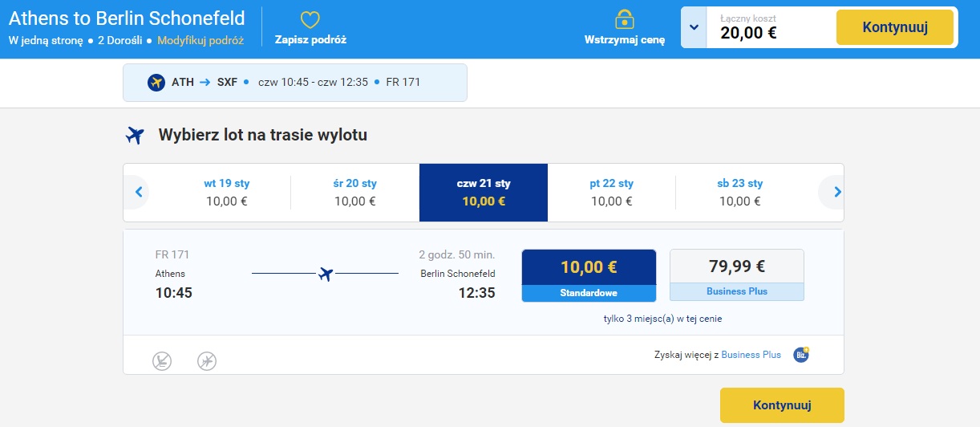The width and height of the screenshot is (980, 427).
Task: Click the airplane icon in ATH-SXF summary
Action: click(156, 82)
